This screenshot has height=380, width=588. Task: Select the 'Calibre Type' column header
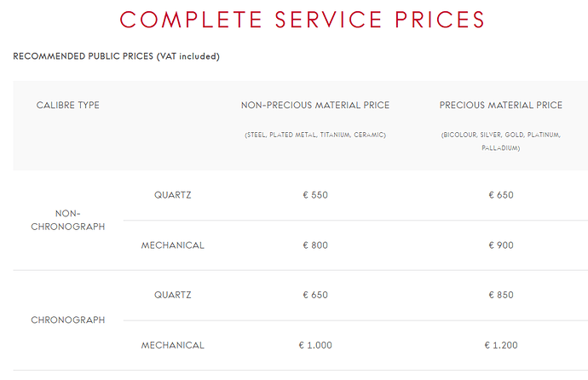(68, 106)
